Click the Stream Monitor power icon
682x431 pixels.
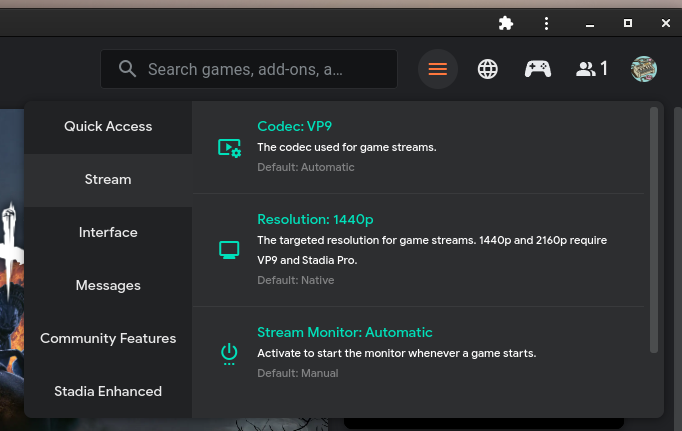coord(229,354)
